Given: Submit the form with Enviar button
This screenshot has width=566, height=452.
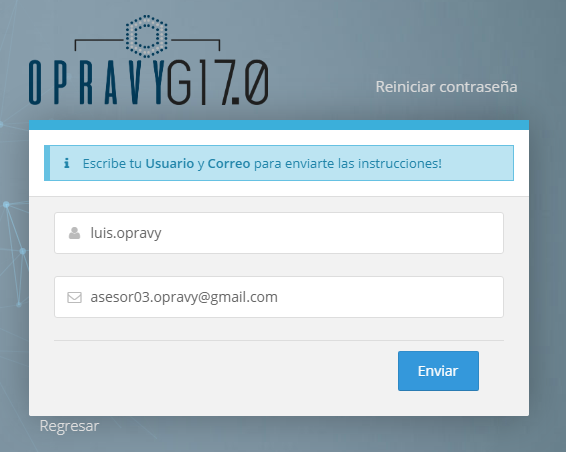Looking at the screenshot, I should coord(438,371).
